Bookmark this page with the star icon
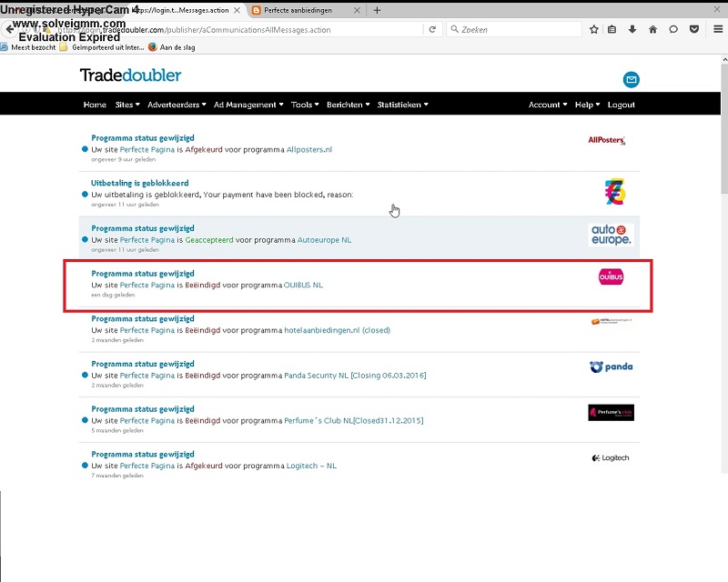This screenshot has height=582, width=728. [x=594, y=29]
